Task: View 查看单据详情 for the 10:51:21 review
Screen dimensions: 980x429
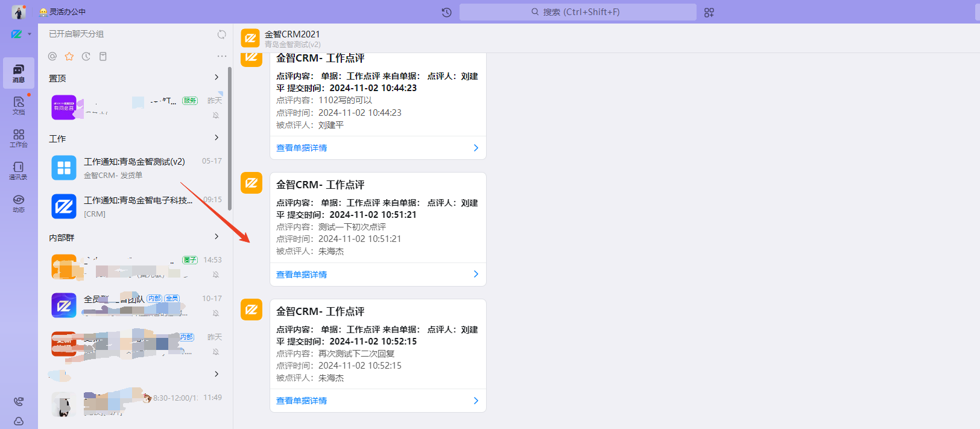Action: 378,275
